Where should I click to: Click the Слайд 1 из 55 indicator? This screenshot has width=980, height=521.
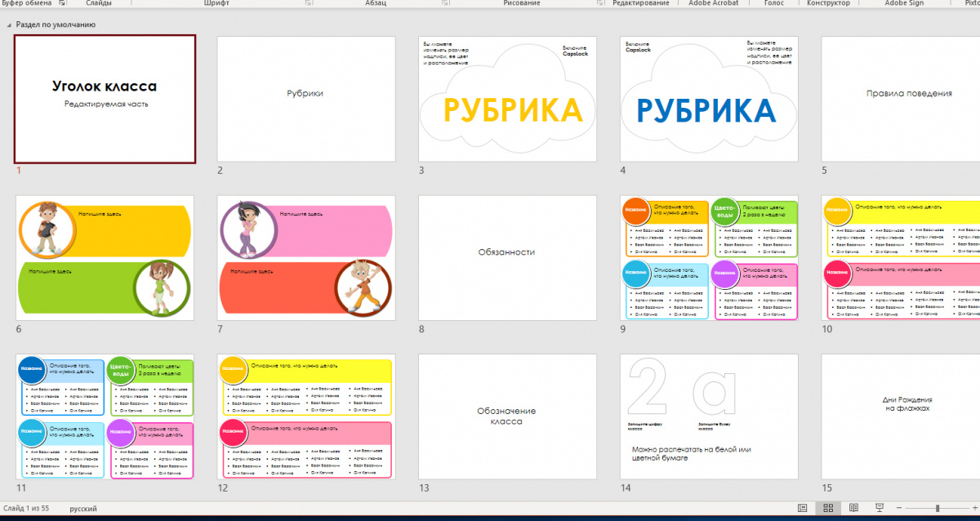point(26,509)
